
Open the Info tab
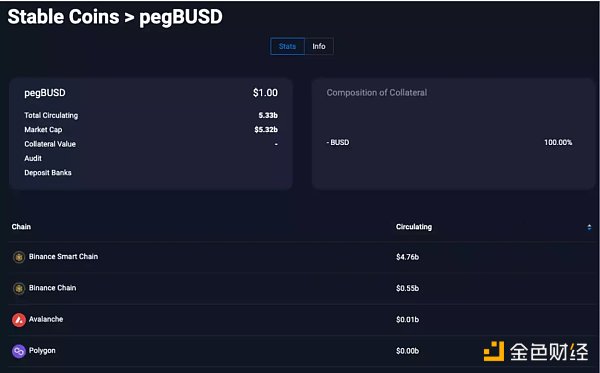click(319, 46)
